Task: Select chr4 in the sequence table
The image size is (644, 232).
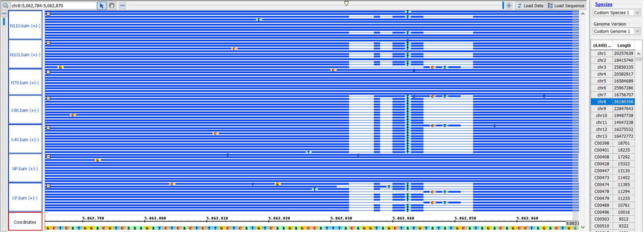Action: [602, 74]
